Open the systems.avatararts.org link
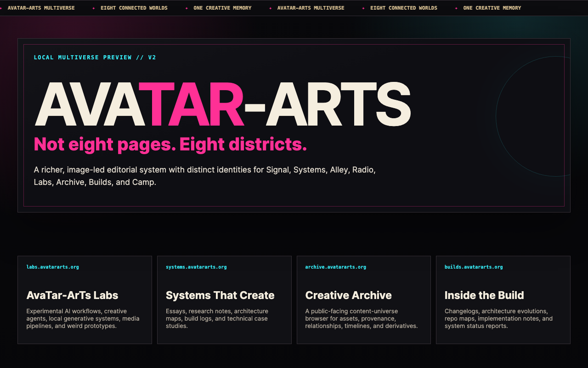 coord(196,267)
